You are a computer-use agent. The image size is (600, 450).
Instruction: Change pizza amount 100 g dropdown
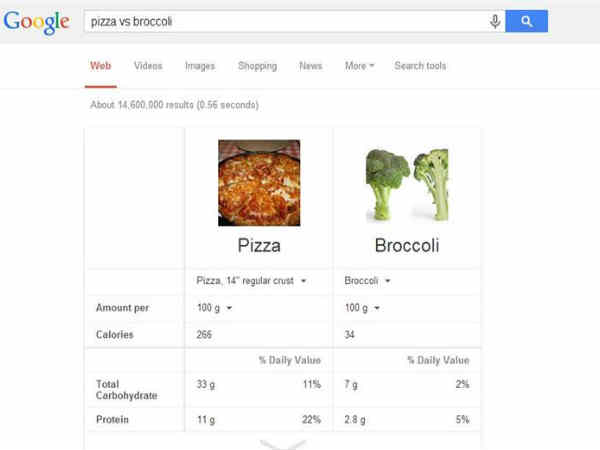[x=214, y=308]
